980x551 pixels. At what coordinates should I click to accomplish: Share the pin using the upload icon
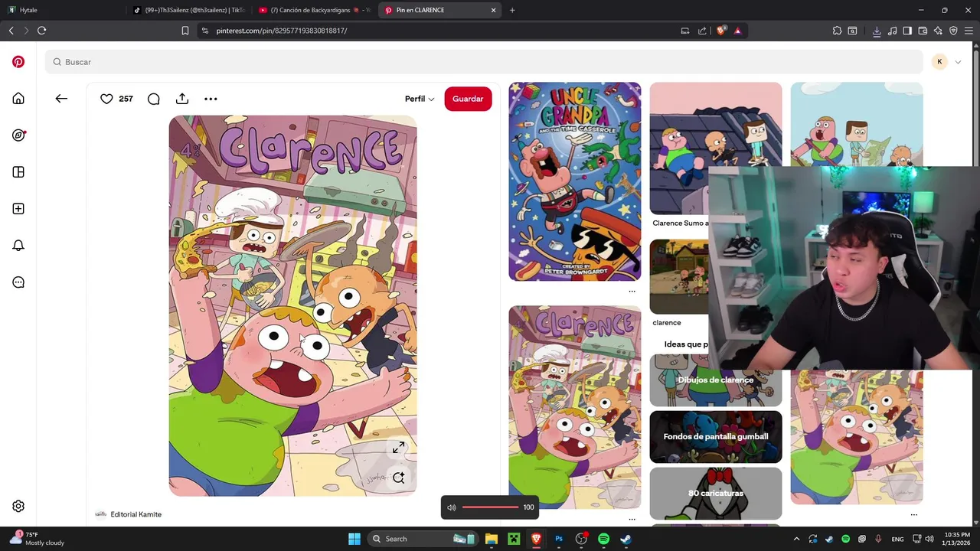tap(181, 99)
